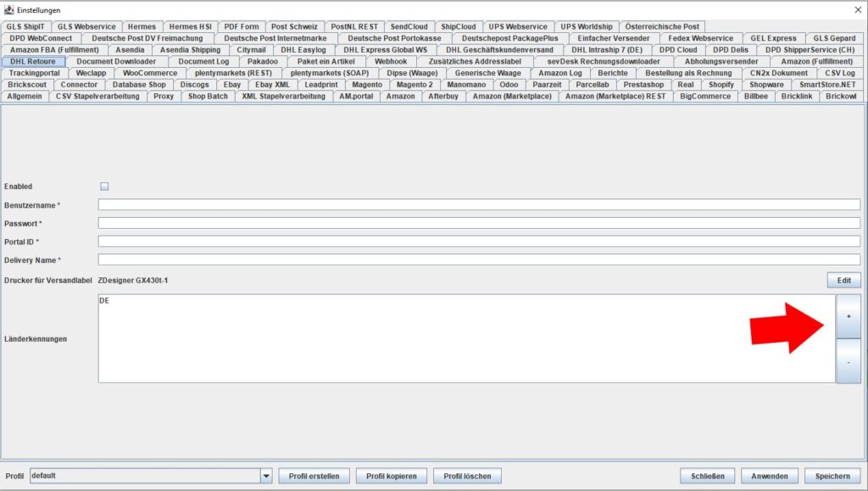868x491 pixels.
Task: Focus the Delivery Name field
Action: 479,259
